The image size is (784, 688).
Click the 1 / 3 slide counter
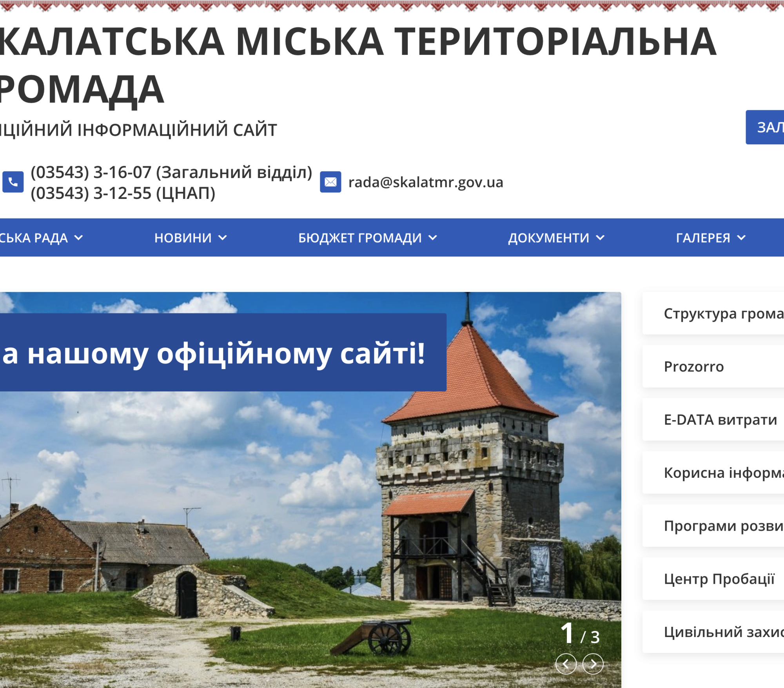(580, 633)
